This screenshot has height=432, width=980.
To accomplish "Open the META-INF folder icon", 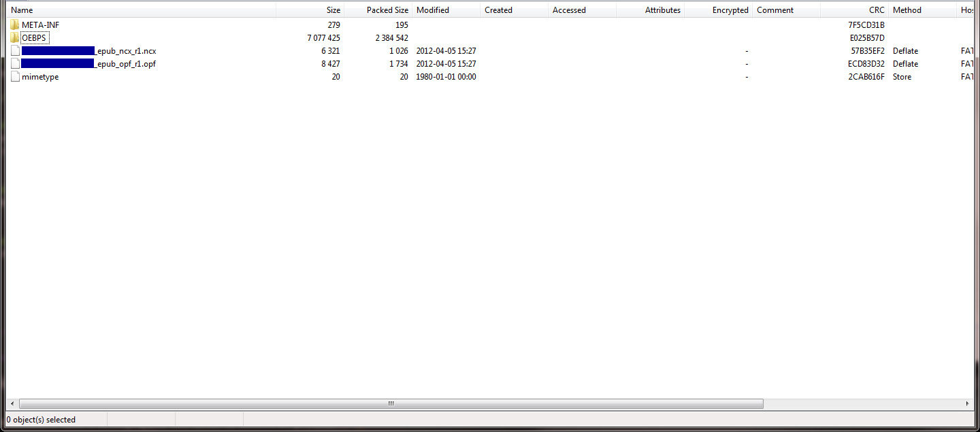I will (x=15, y=25).
